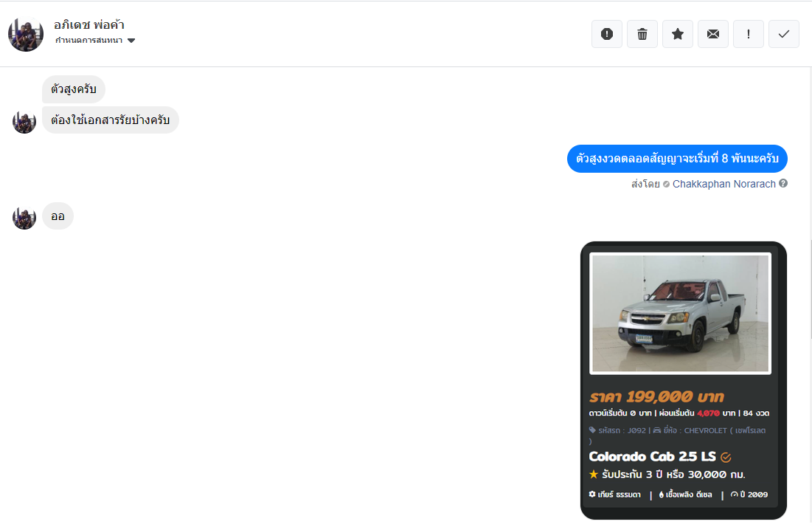Select message ต้องใช้เอกสารรัยบ้างครับ

[x=111, y=120]
